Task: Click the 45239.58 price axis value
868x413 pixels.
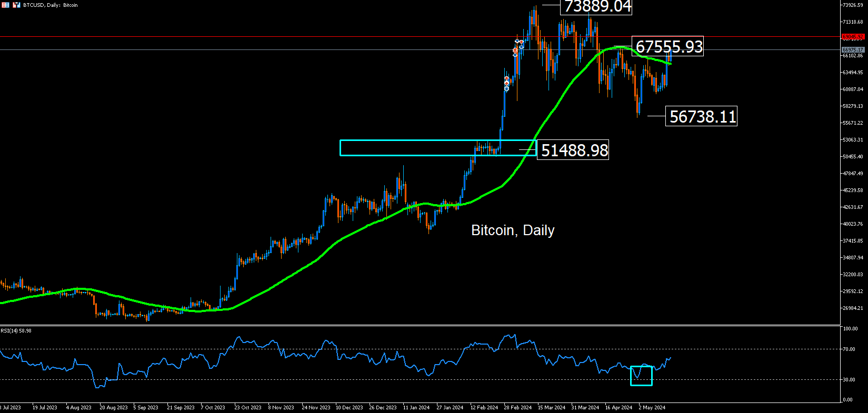Action: click(853, 190)
